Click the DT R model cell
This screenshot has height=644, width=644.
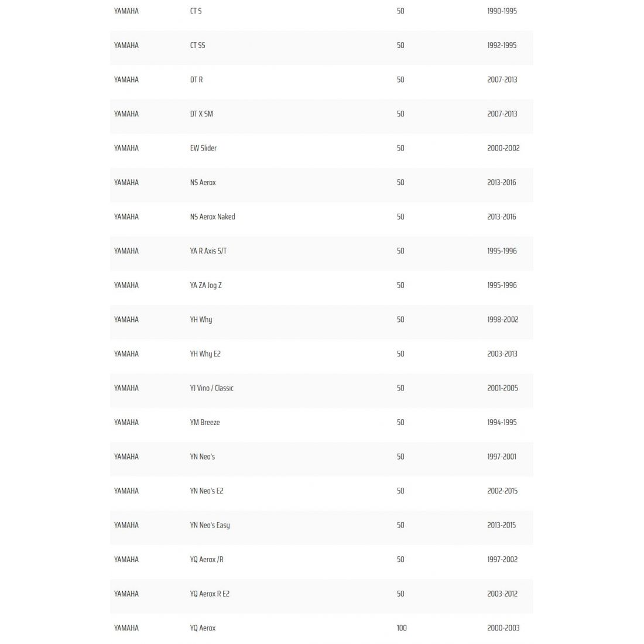pos(196,80)
